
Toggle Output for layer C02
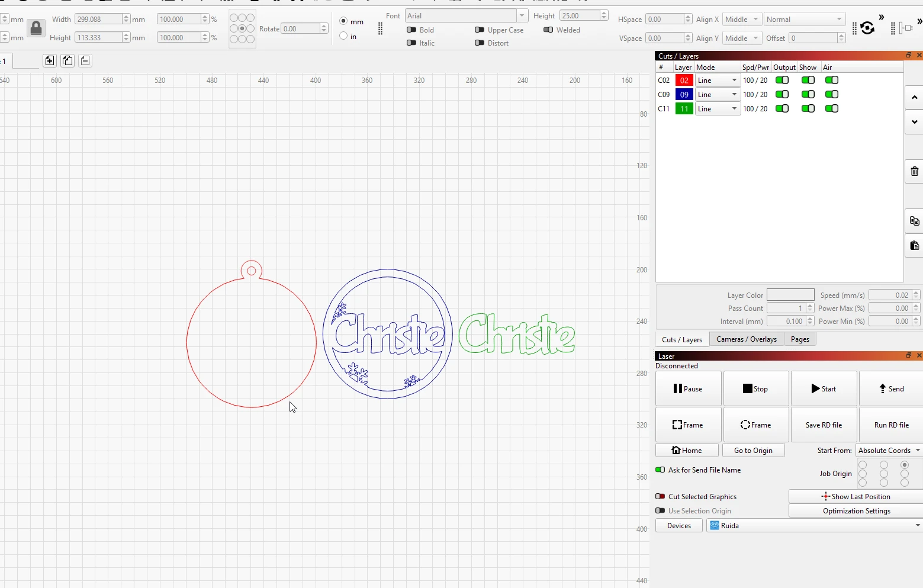782,80
